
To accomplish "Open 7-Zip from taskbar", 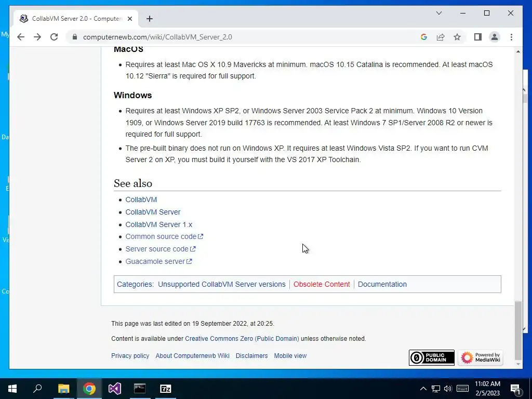I will coord(166,389).
